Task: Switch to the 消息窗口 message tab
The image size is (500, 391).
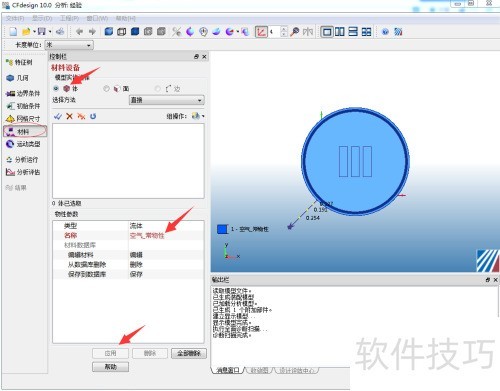Action: 228,370
